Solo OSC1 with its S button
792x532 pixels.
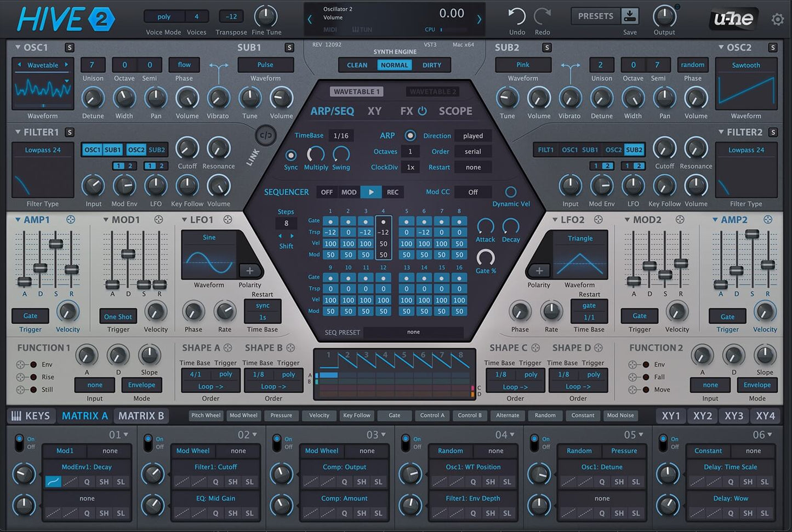pyautogui.click(x=70, y=48)
